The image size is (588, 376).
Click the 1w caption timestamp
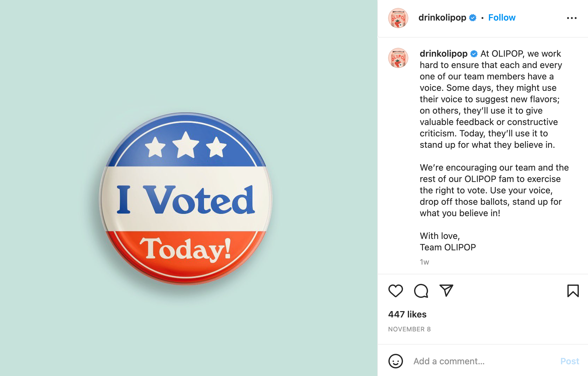(424, 262)
